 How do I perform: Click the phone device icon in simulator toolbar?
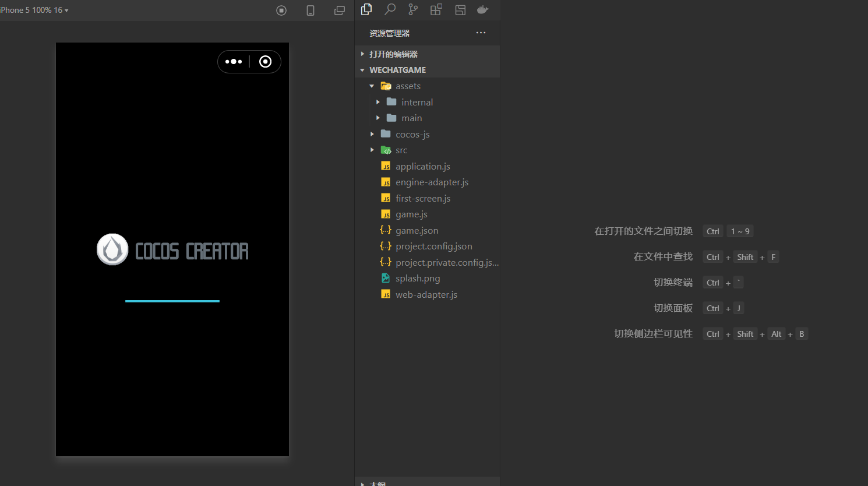pyautogui.click(x=310, y=10)
